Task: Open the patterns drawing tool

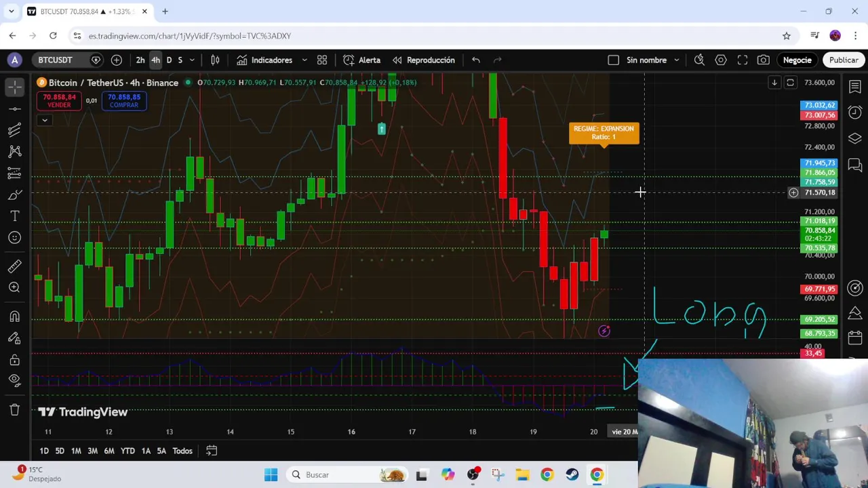Action: tap(14, 152)
